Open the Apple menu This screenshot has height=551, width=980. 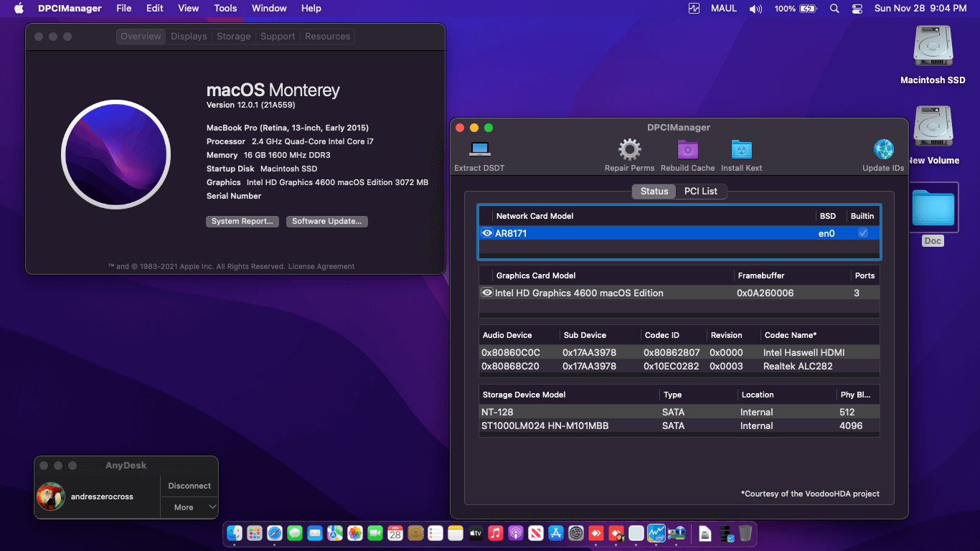pyautogui.click(x=19, y=9)
